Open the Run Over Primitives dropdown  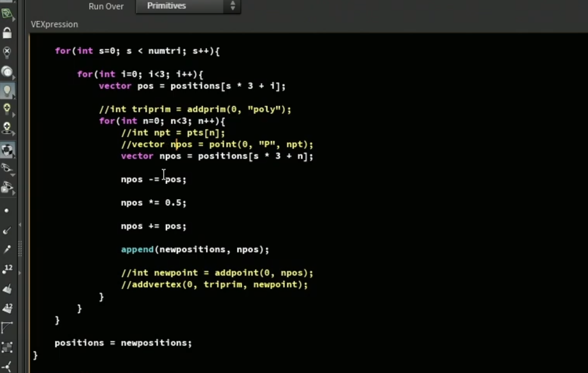click(x=188, y=6)
